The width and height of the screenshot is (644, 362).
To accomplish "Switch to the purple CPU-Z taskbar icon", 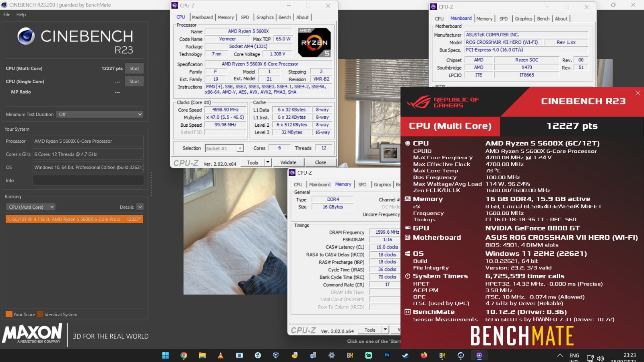I will point(479,355).
